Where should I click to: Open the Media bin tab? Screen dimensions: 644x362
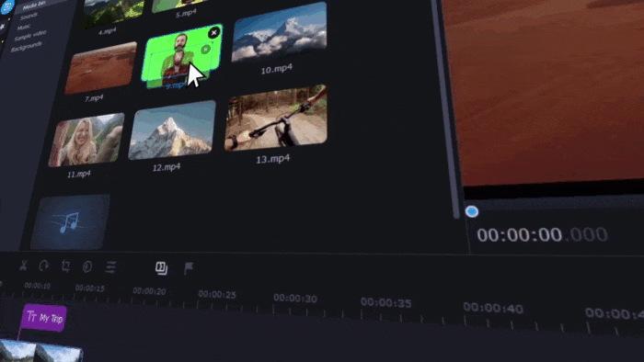34,6
